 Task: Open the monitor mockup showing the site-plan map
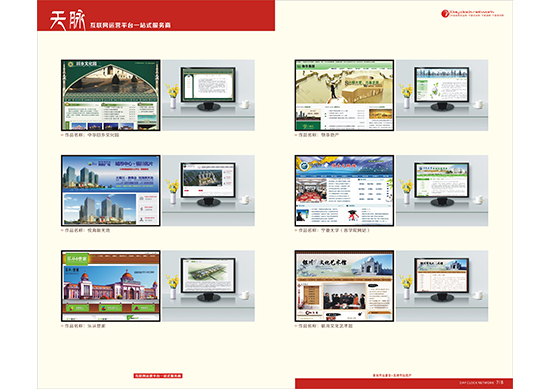[x=208, y=286]
